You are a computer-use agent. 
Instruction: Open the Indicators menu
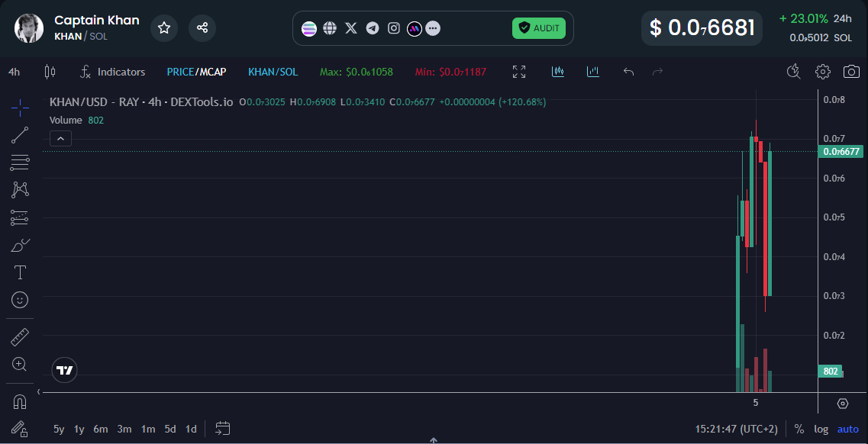113,72
